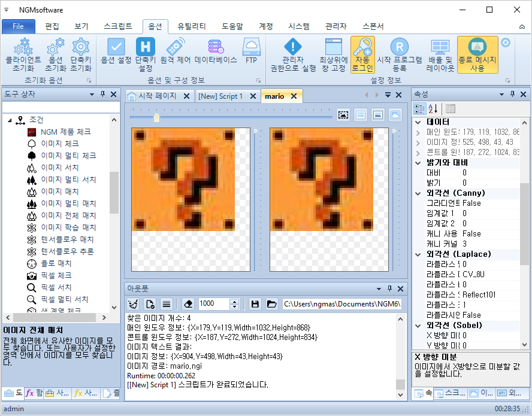
Task: Switch to the 편집 ribbon tab
Action: [52, 26]
